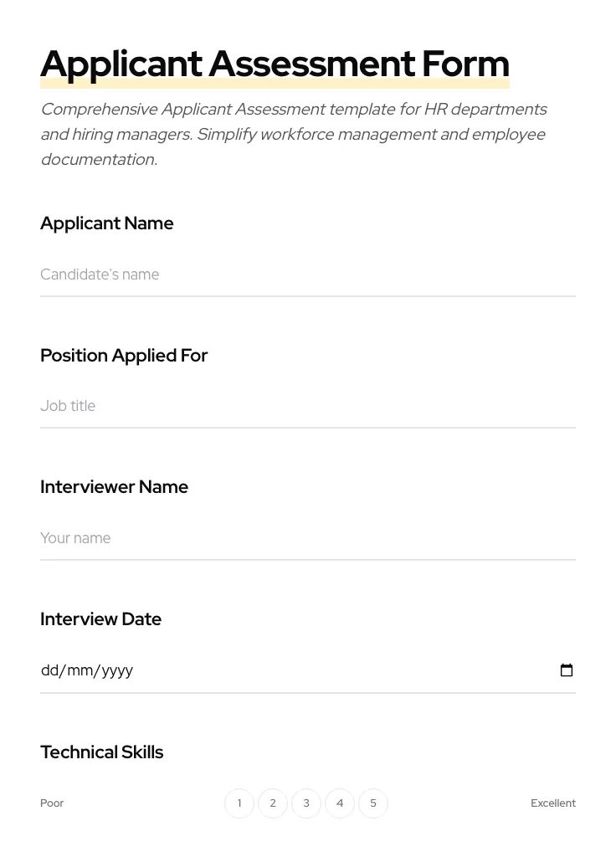
Task: Click the Interviewer Name label
Action: click(x=114, y=487)
